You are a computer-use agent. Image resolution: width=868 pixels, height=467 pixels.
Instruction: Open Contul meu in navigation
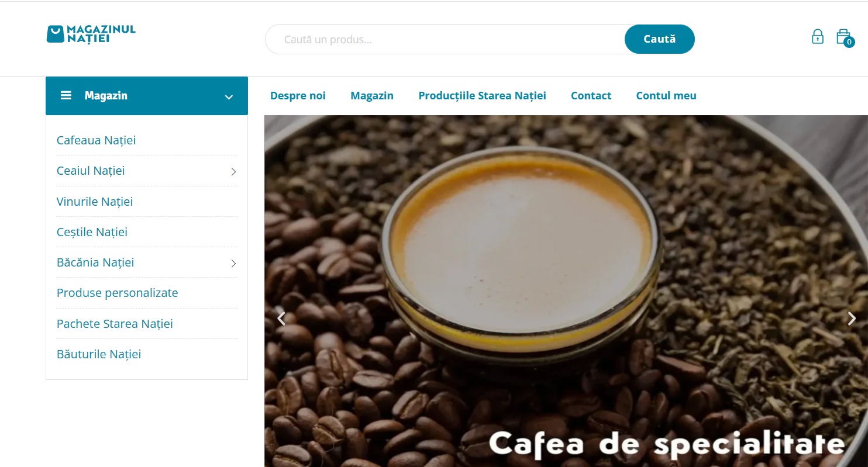tap(666, 96)
